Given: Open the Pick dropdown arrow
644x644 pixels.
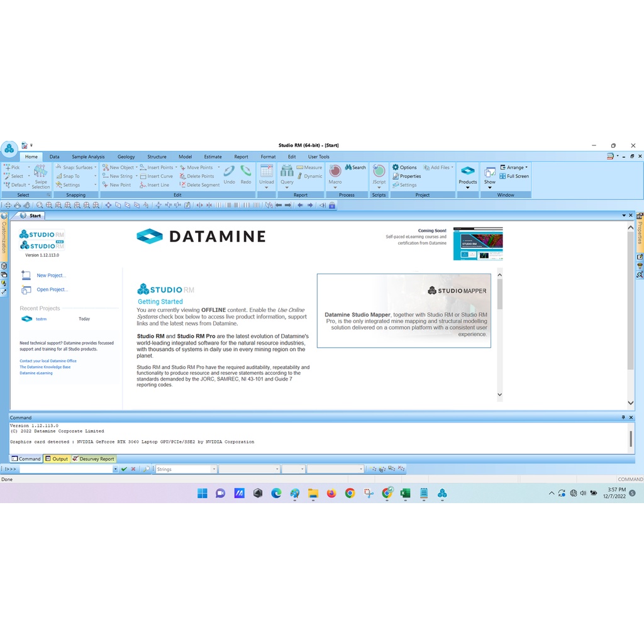Looking at the screenshot, I should click(x=29, y=167).
